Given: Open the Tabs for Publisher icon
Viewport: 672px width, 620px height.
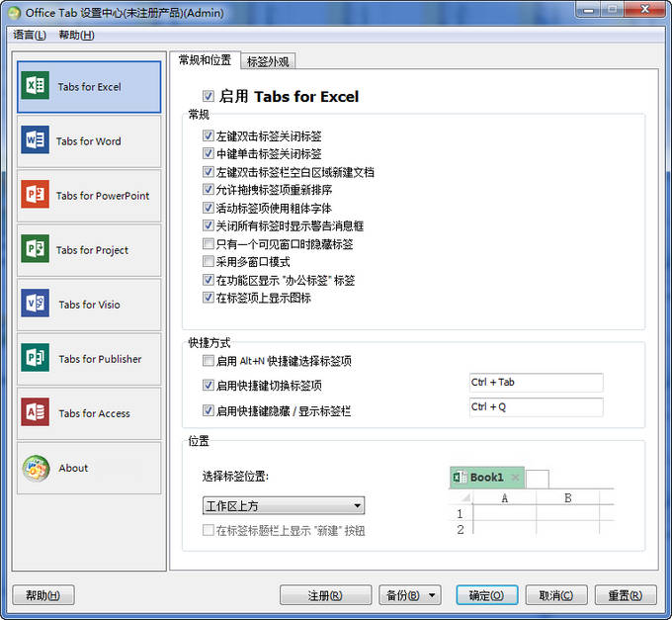Looking at the screenshot, I should (36, 358).
